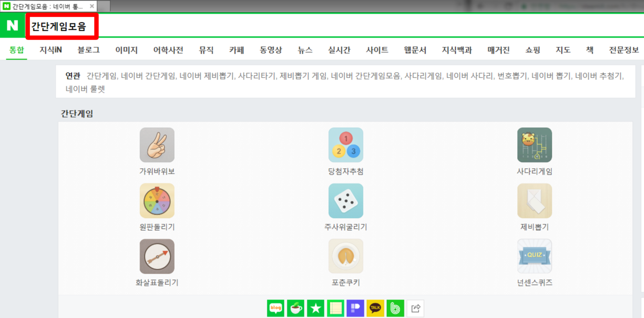
Task: Select the 책 tab
Action: [590, 50]
